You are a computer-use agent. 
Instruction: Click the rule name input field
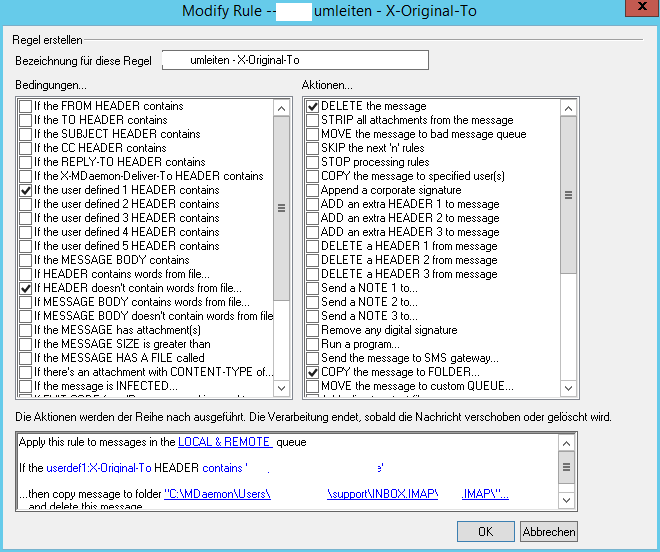(x=295, y=61)
